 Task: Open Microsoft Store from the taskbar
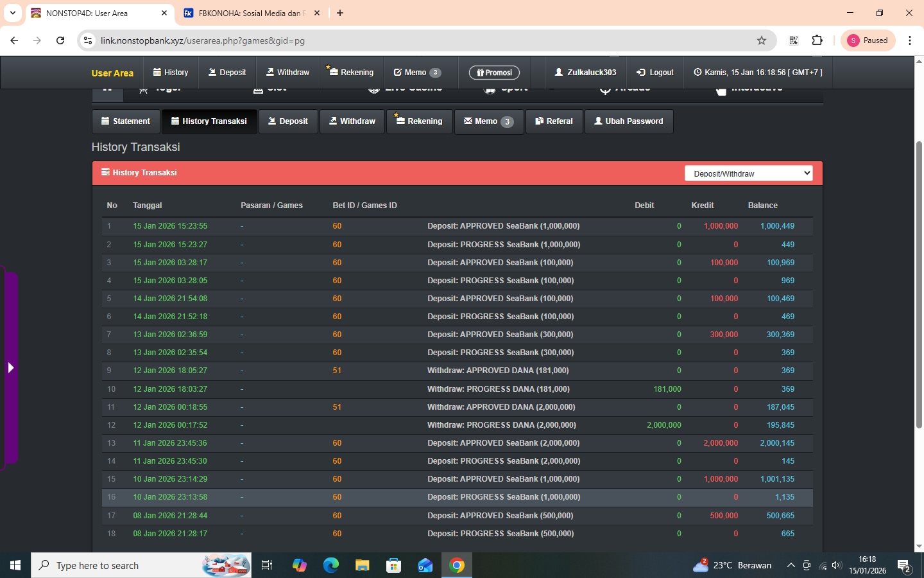(393, 565)
